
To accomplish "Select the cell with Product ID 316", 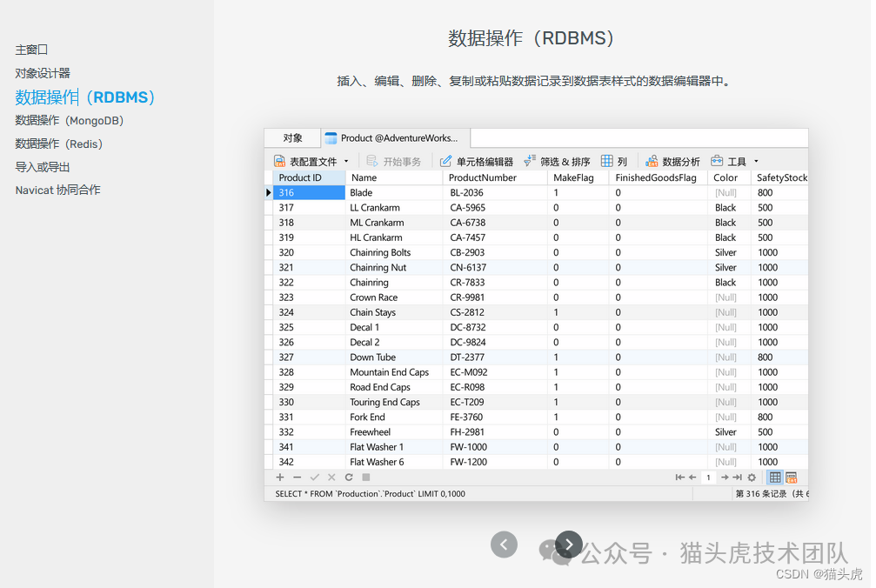I will click(309, 192).
